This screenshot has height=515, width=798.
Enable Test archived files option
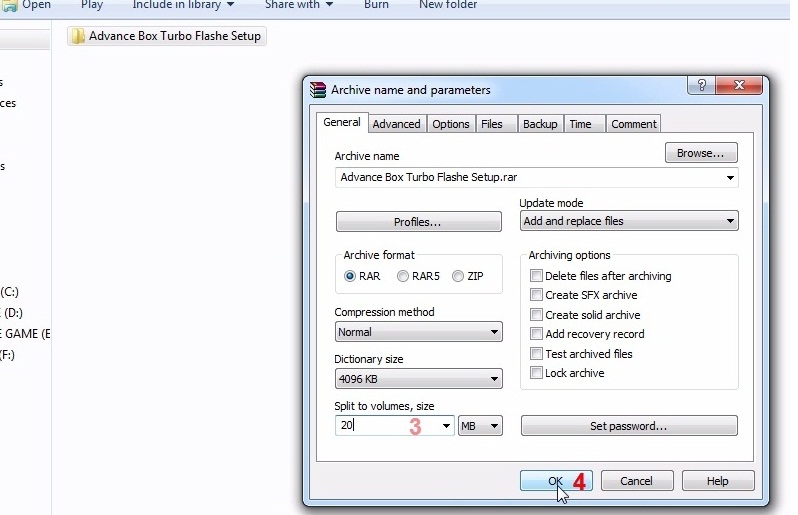click(536, 353)
